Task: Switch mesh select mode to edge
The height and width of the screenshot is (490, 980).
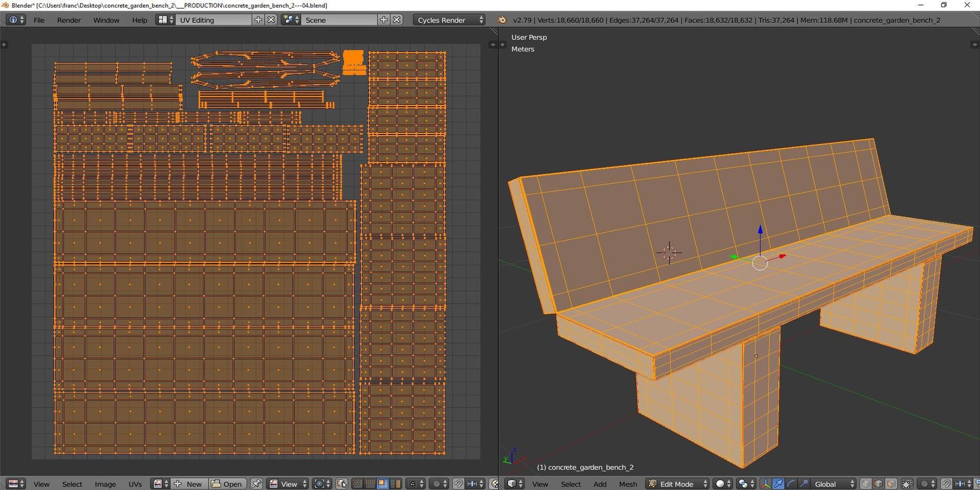Action: pos(878,483)
